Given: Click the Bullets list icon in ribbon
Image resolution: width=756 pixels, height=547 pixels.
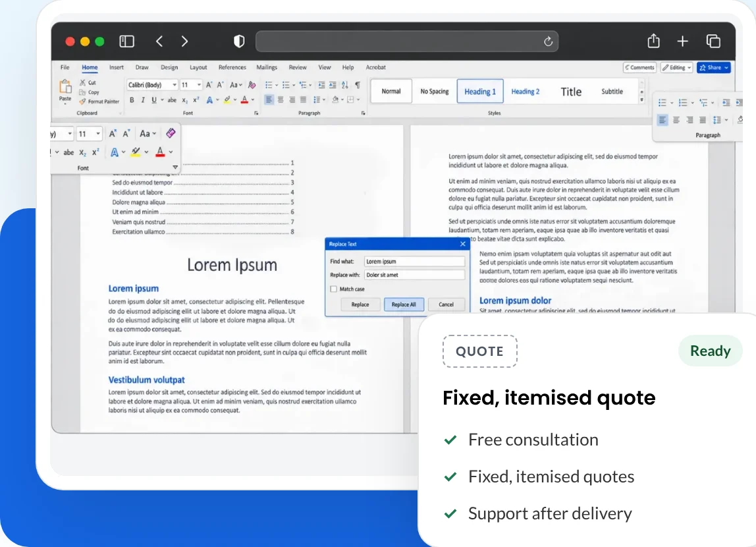Looking at the screenshot, I should click(269, 85).
